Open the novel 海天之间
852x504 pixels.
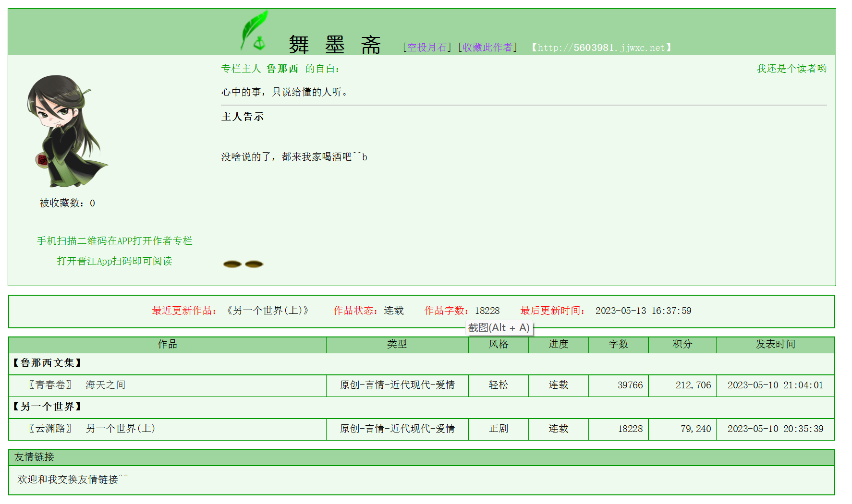click(106, 385)
